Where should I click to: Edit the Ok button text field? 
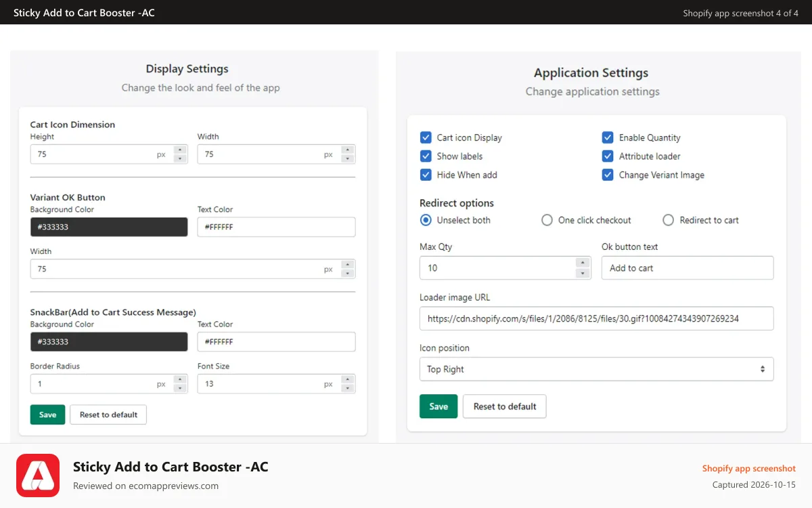click(687, 268)
